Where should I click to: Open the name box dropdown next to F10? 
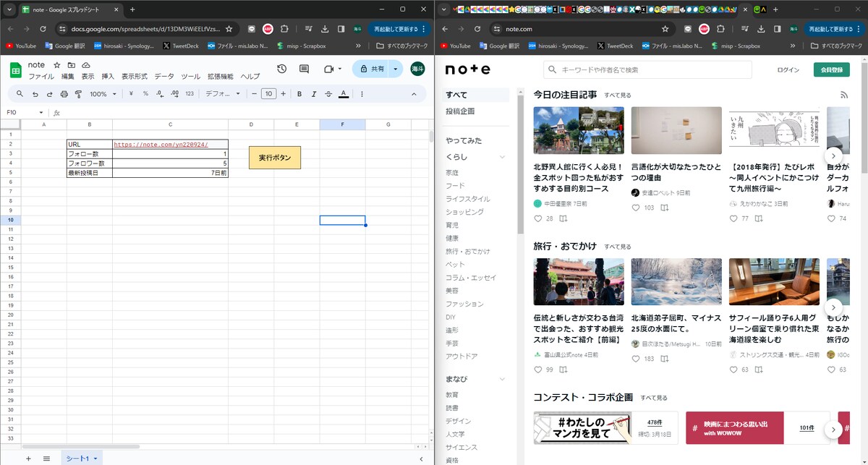tap(41, 113)
